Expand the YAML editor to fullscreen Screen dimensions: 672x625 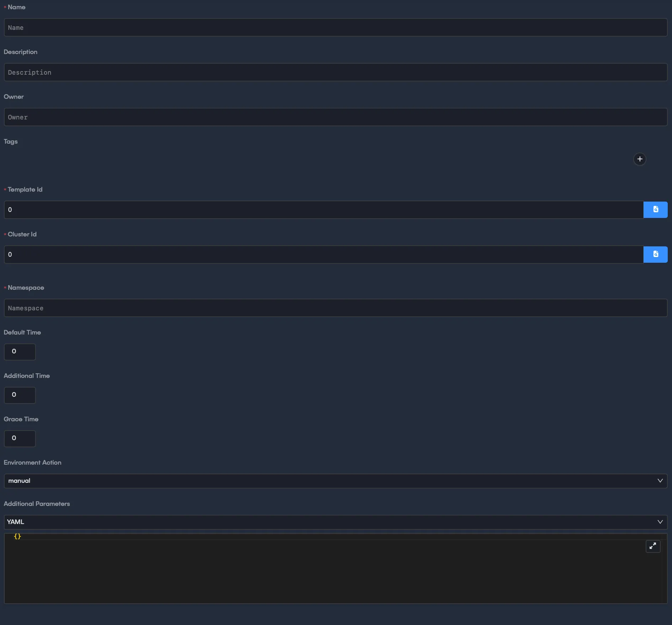(x=653, y=546)
